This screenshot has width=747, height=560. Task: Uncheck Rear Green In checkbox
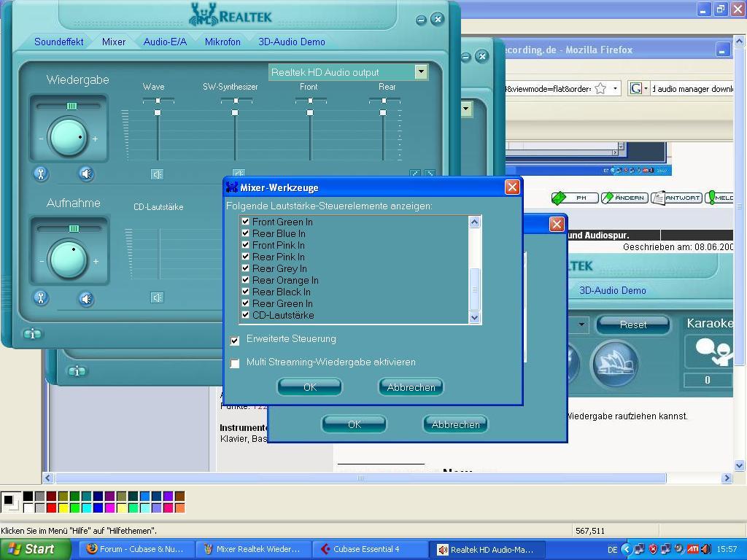click(x=245, y=303)
